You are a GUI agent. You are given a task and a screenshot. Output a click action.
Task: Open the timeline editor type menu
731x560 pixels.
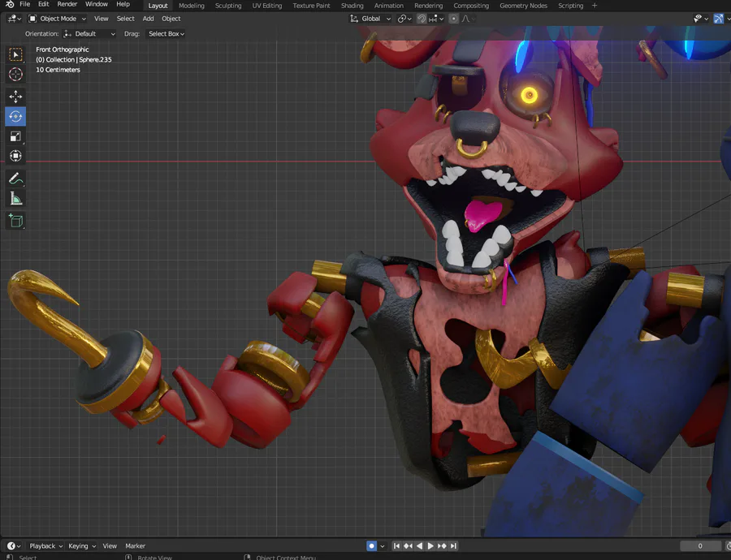[x=14, y=546]
